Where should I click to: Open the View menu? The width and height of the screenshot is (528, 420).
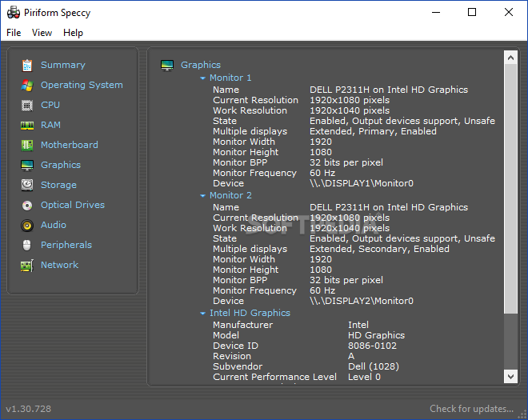pyautogui.click(x=42, y=33)
